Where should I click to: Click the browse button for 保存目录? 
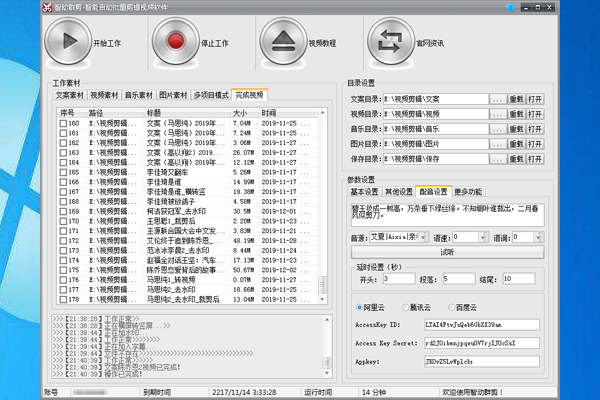[498, 158]
